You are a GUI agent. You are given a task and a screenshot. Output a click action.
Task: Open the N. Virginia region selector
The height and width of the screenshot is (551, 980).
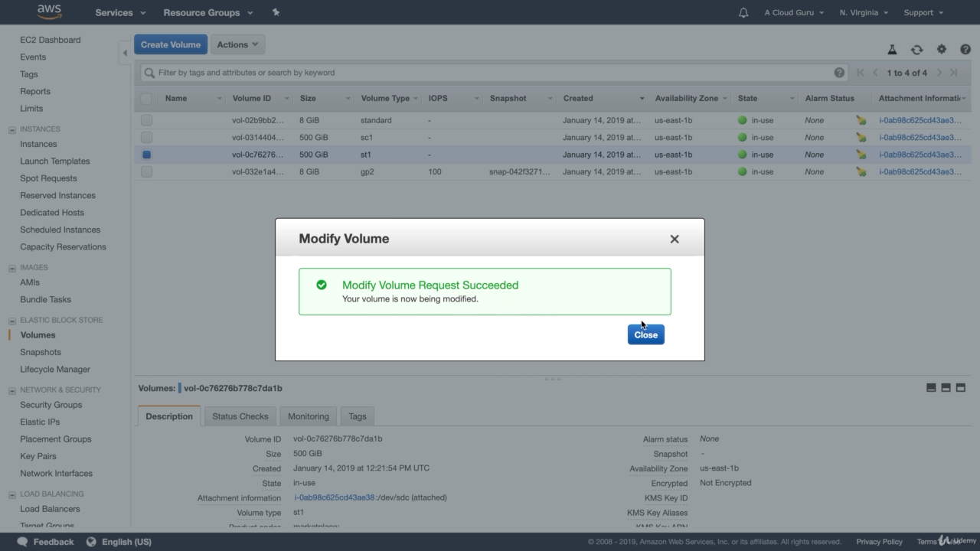pos(864,12)
